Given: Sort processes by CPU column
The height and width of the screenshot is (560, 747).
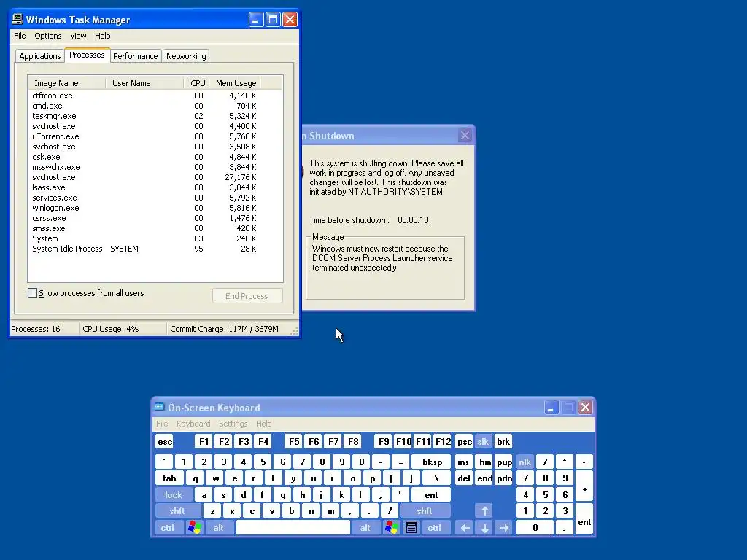Looking at the screenshot, I should pyautogui.click(x=197, y=83).
